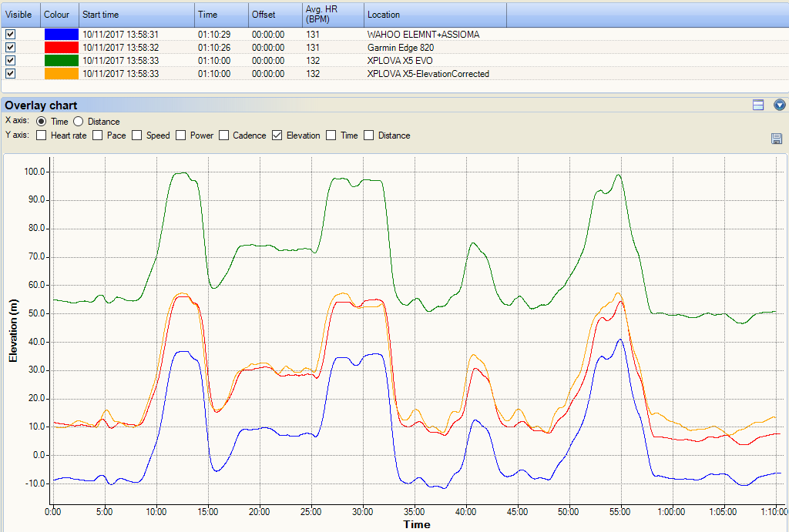This screenshot has width=789, height=532.
Task: Enable Heart rate on the Y axis
Action: tap(40, 135)
